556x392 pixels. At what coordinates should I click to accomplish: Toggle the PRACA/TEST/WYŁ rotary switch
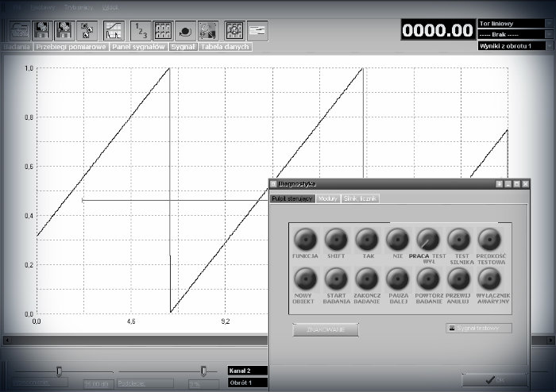pos(428,239)
